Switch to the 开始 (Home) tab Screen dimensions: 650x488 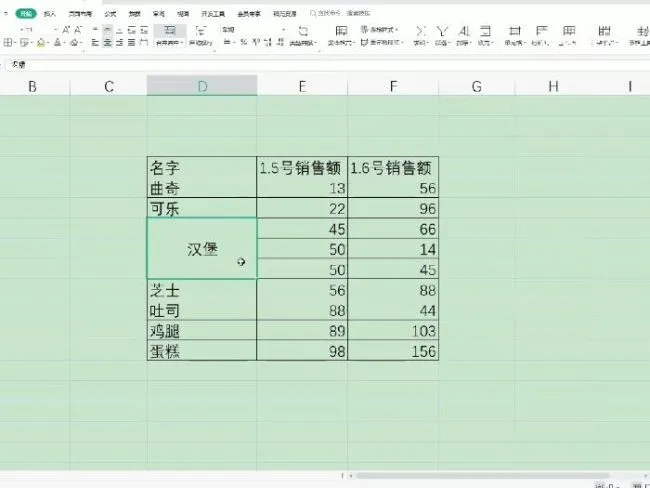[x=26, y=14]
